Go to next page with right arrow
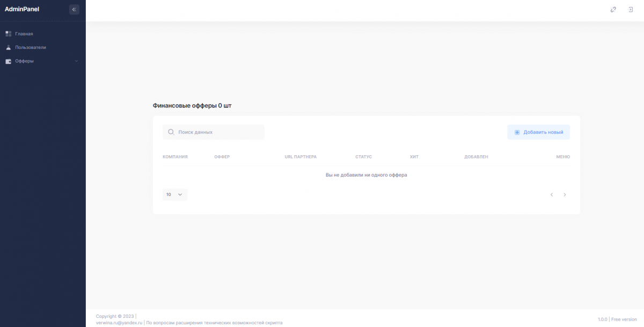This screenshot has width=644, height=327. pyautogui.click(x=565, y=194)
